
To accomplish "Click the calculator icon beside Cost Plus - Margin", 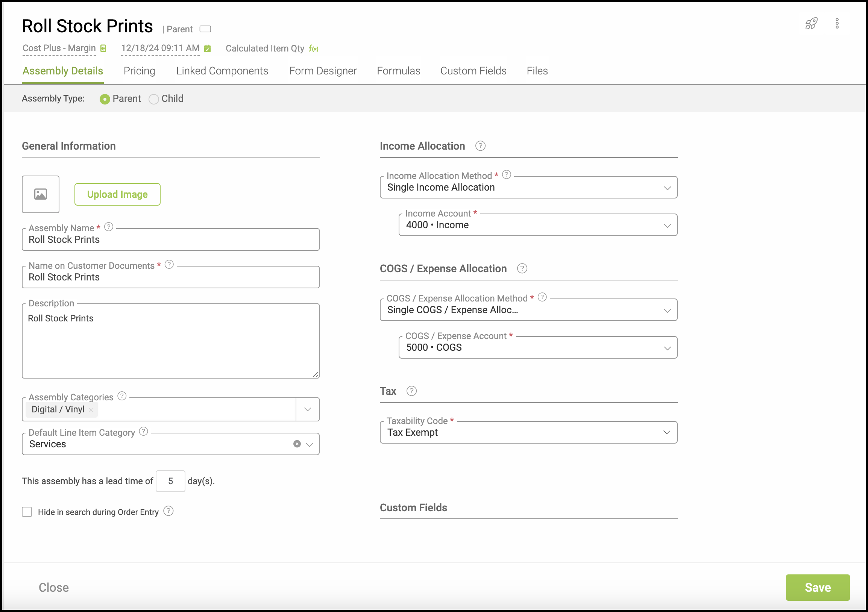I will (103, 48).
